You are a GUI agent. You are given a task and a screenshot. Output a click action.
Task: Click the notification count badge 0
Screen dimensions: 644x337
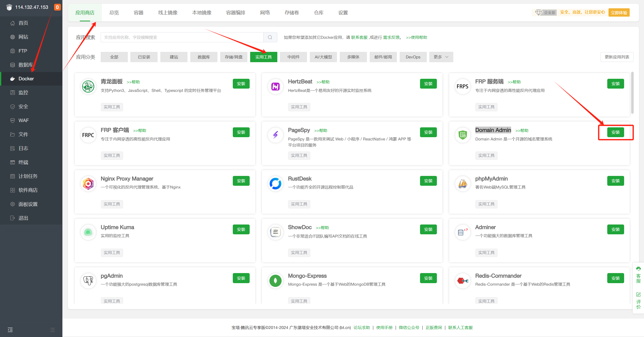coord(57,7)
